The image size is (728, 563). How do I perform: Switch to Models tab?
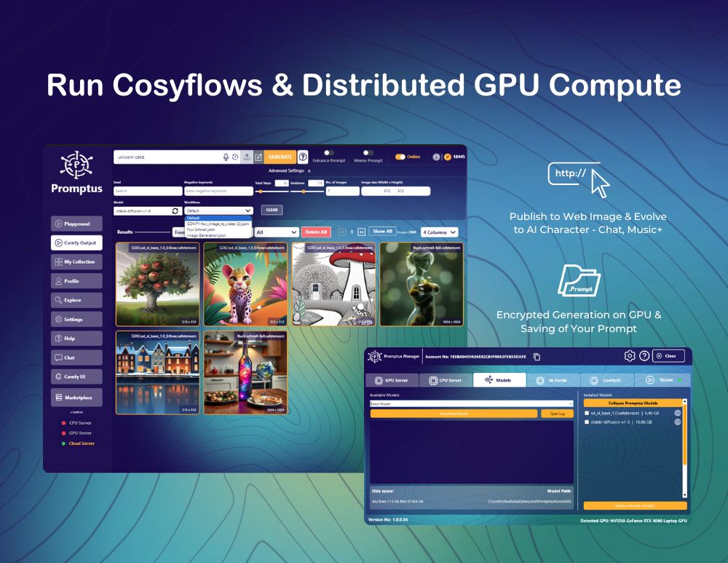coord(499,380)
